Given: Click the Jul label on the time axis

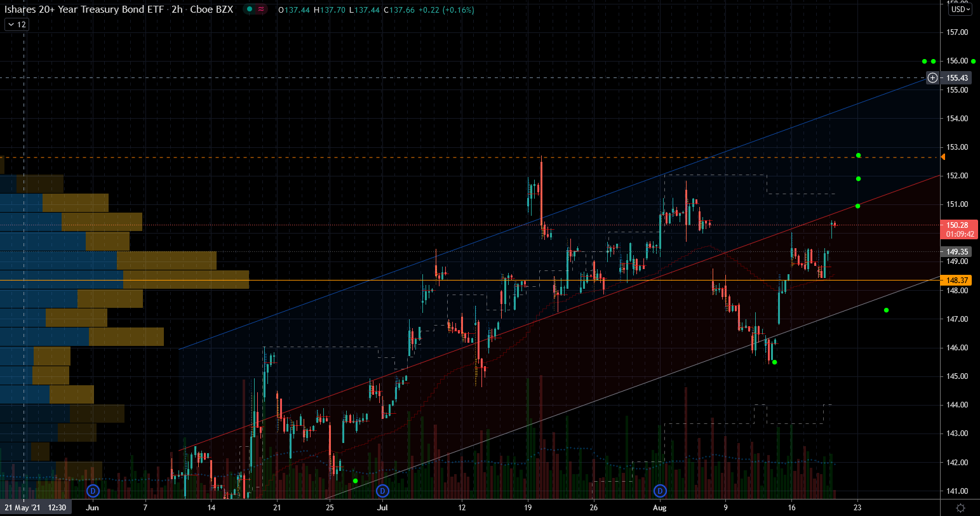Looking at the screenshot, I should tap(382, 507).
